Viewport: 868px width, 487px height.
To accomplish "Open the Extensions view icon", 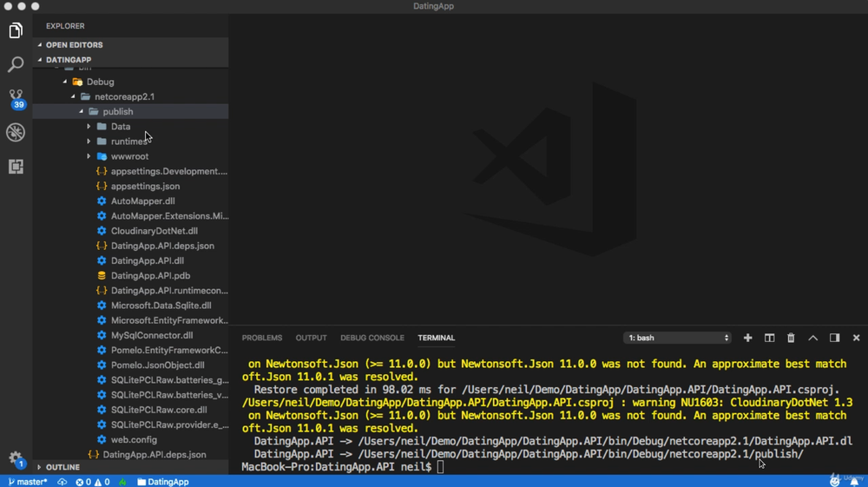I will tap(16, 167).
